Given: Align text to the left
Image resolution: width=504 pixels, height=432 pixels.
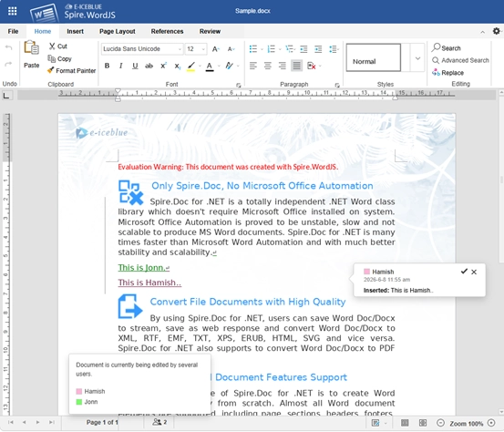Looking at the screenshot, I should click(x=253, y=66).
